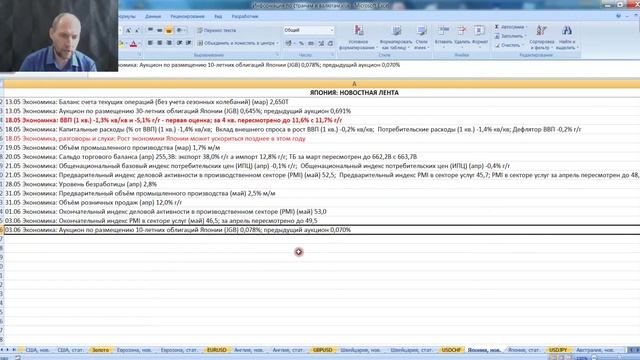Align cell text to the right

coord(169,43)
